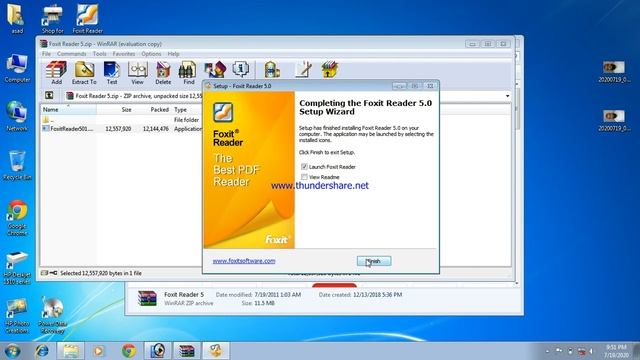Click the 12,557,920 size cell
This screenshot has width=640, height=360.
tap(118, 129)
